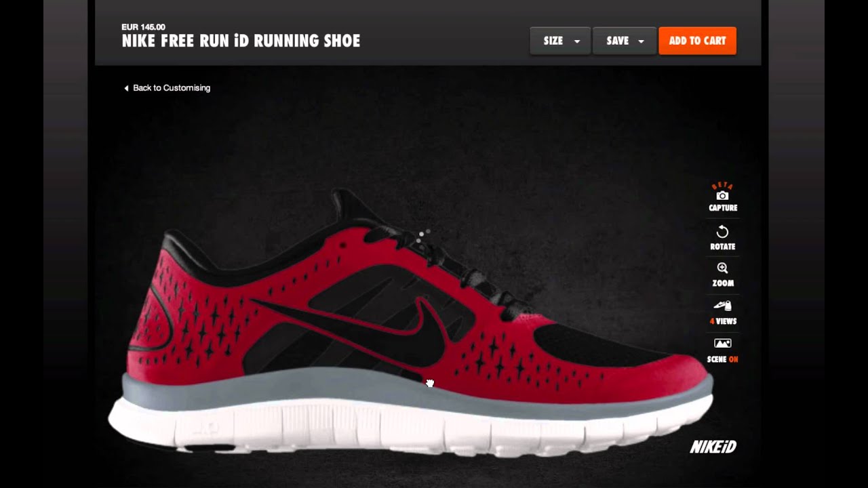Open the Save dropdown

625,41
